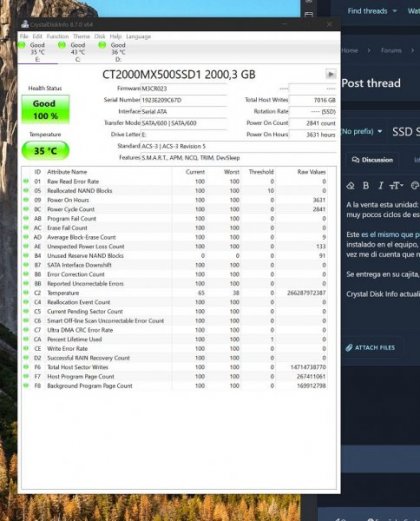Screen dimensions: 420x521
Task: Click the 35 °C temperature button
Action: pyautogui.click(x=45, y=151)
